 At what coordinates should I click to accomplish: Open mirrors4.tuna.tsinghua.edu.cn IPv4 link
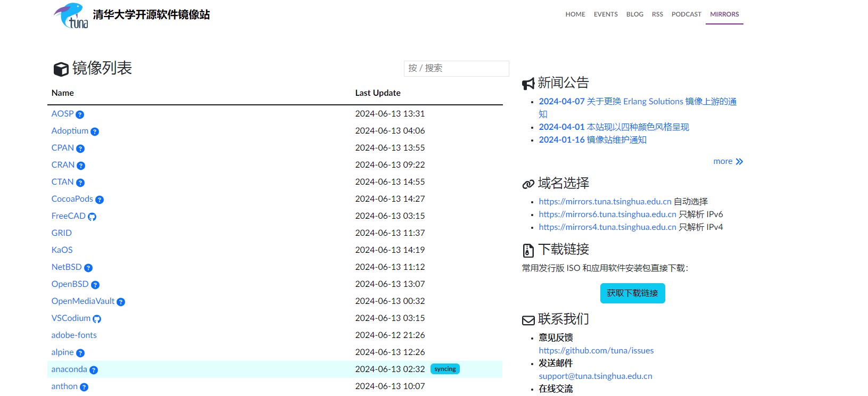pyautogui.click(x=607, y=227)
